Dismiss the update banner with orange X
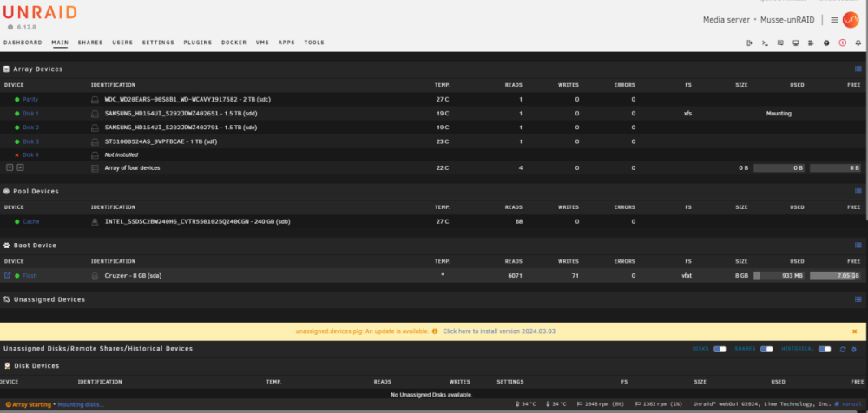868x413 pixels. [x=854, y=331]
